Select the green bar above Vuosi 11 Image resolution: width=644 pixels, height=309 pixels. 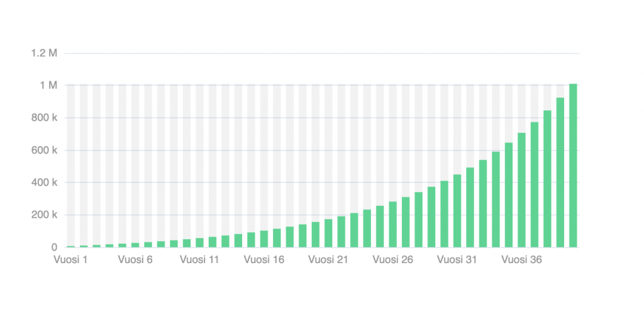(199, 243)
